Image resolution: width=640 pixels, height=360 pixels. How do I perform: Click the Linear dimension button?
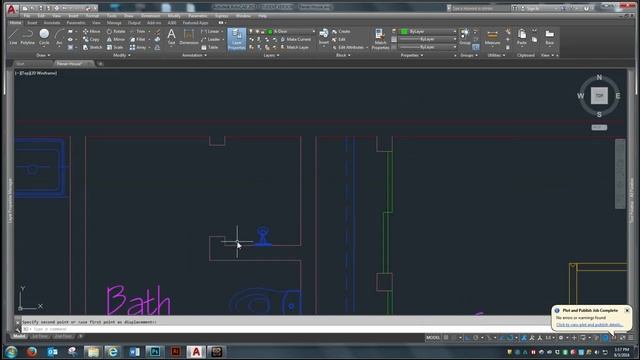point(211,31)
